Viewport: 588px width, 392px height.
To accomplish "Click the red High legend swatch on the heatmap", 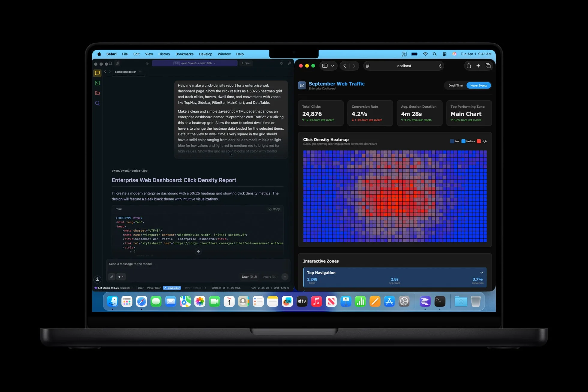I will 479,141.
